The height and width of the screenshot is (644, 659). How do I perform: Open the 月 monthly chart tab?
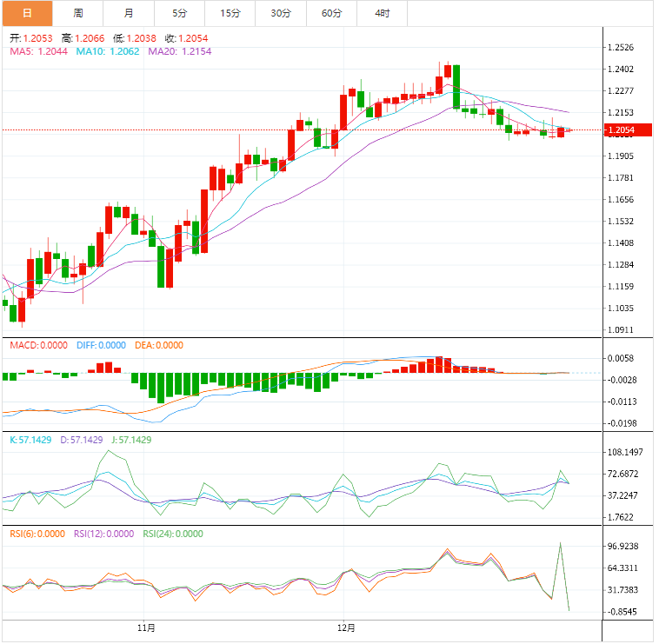click(129, 13)
